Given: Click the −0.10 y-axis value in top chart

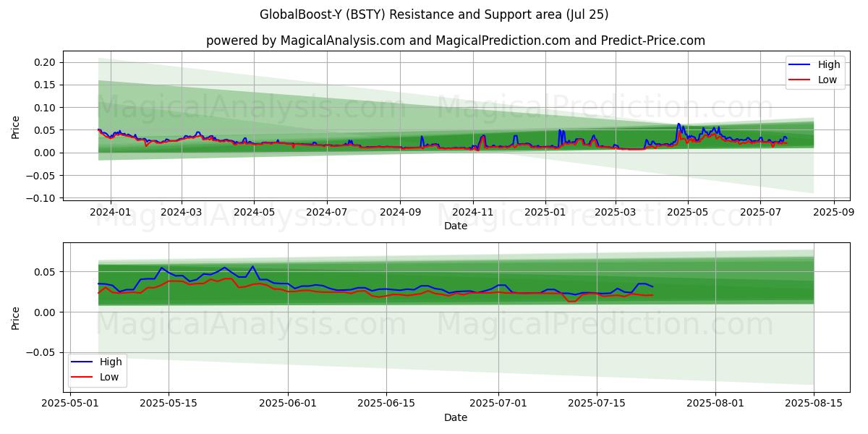Looking at the screenshot, I should coord(42,197).
